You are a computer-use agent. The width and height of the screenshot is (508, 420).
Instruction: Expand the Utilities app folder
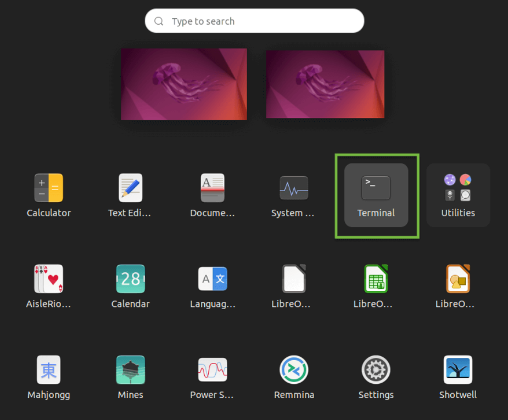coord(458,195)
